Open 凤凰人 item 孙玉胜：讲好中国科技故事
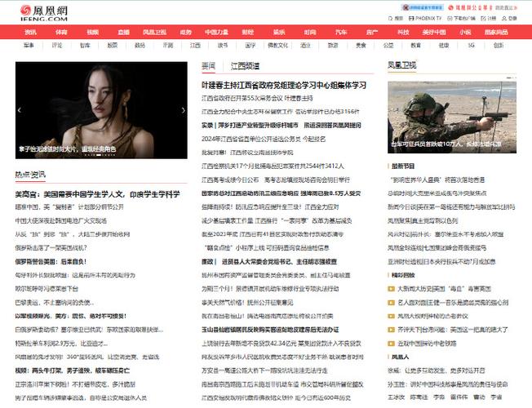This screenshot has height=408, width=532. click(448, 384)
